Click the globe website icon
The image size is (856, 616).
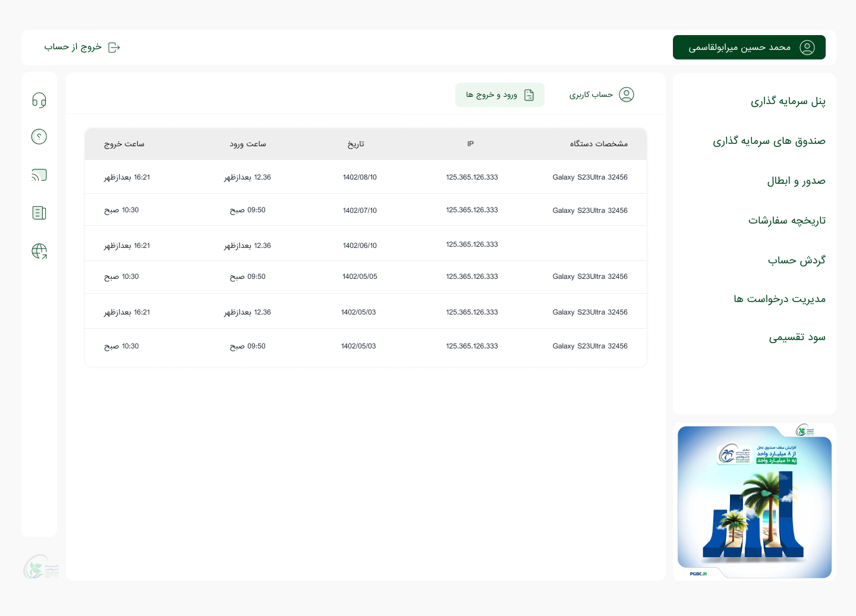[x=39, y=251]
